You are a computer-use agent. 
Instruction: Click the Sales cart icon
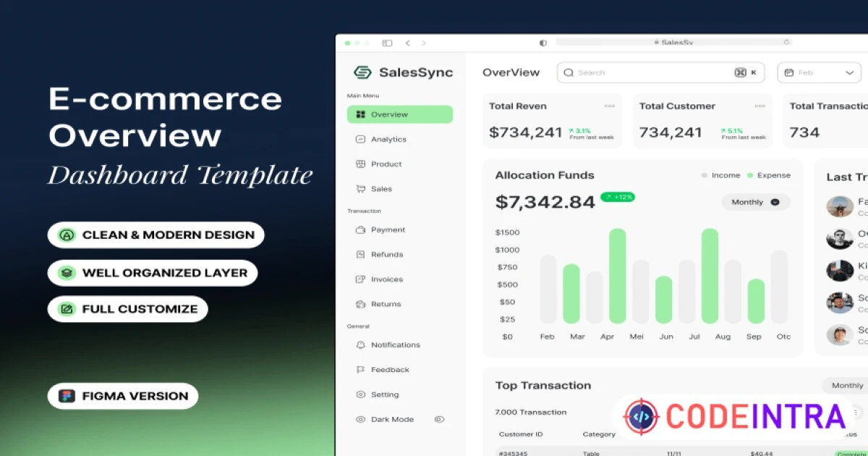pos(360,189)
